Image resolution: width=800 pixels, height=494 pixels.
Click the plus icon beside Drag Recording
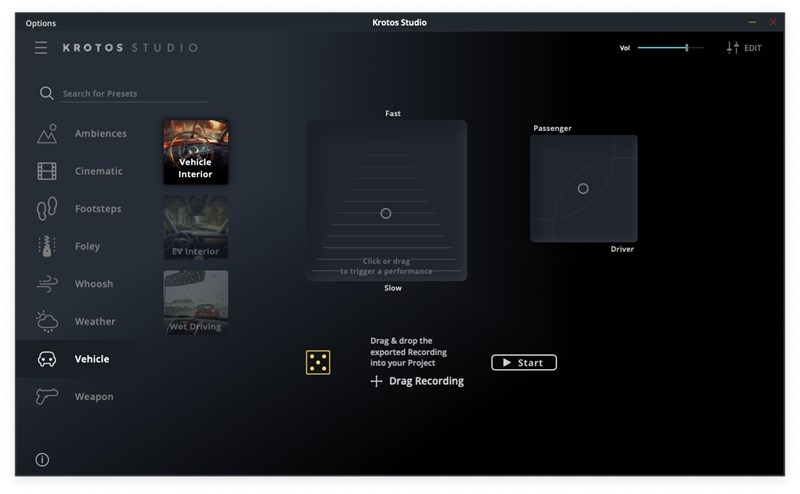coord(377,381)
